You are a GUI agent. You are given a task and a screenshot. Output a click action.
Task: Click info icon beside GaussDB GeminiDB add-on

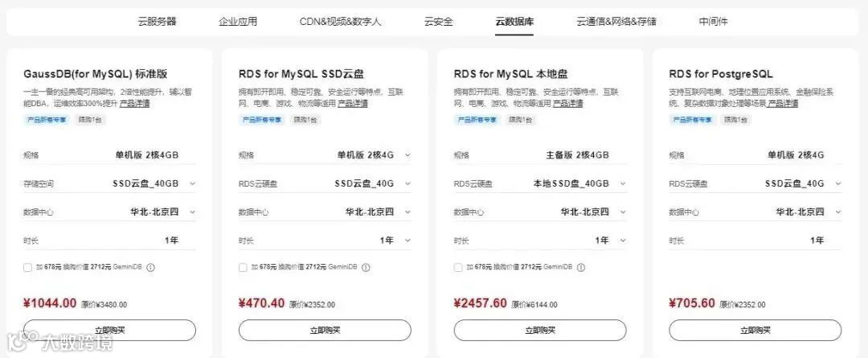click(x=150, y=268)
